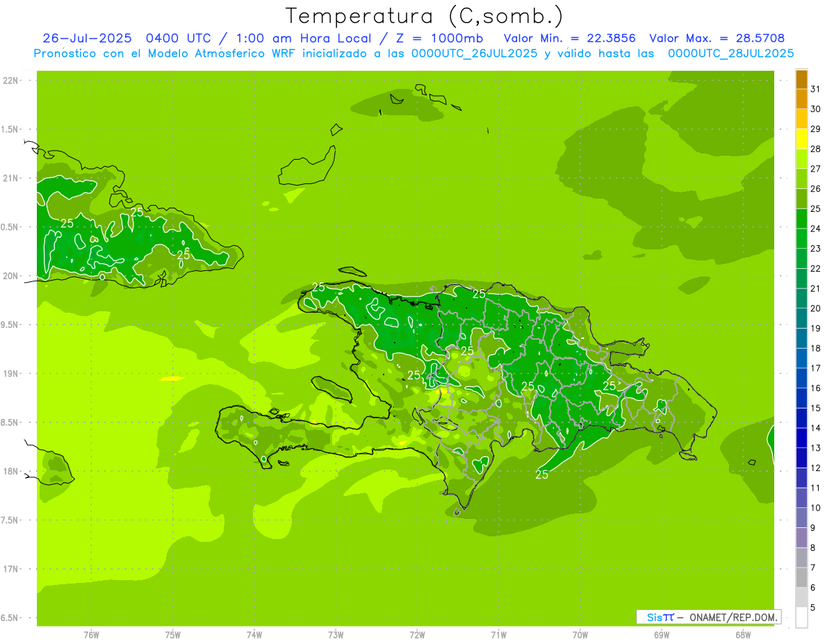
Task: Click the "5" value on the color scale
Action: [812, 607]
